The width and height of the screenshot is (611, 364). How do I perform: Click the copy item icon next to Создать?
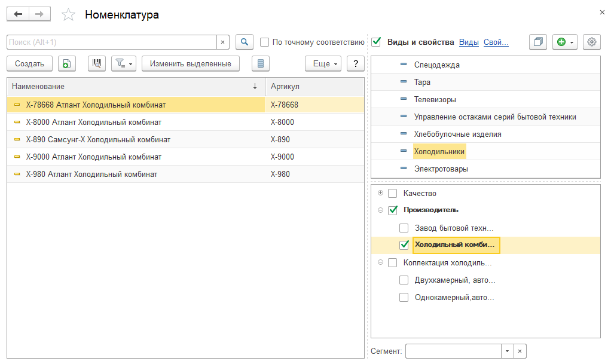click(66, 63)
